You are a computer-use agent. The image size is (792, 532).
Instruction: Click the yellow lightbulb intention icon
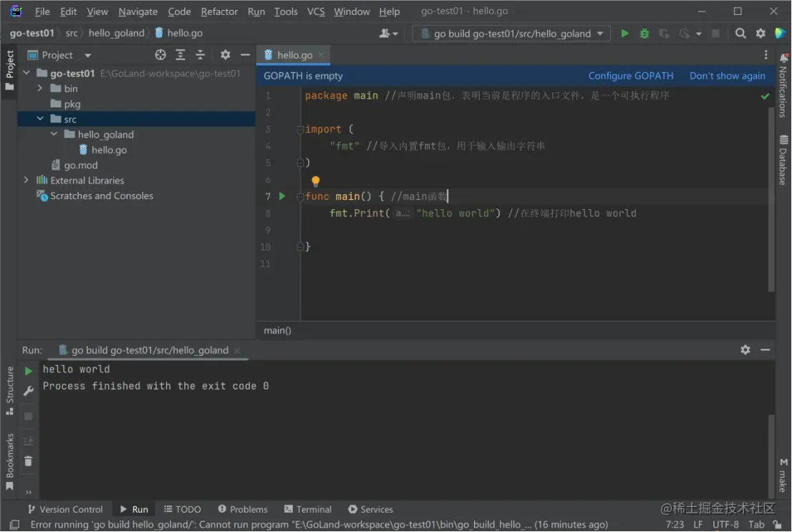(315, 181)
